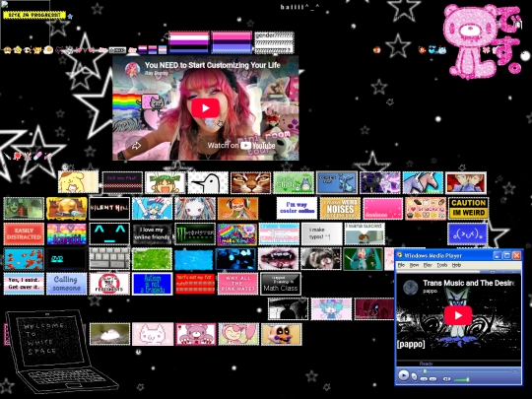This screenshot has width=532, height=399.
Task: Click the orange cat pixel icon
Action: pyautogui.click(x=37, y=50)
